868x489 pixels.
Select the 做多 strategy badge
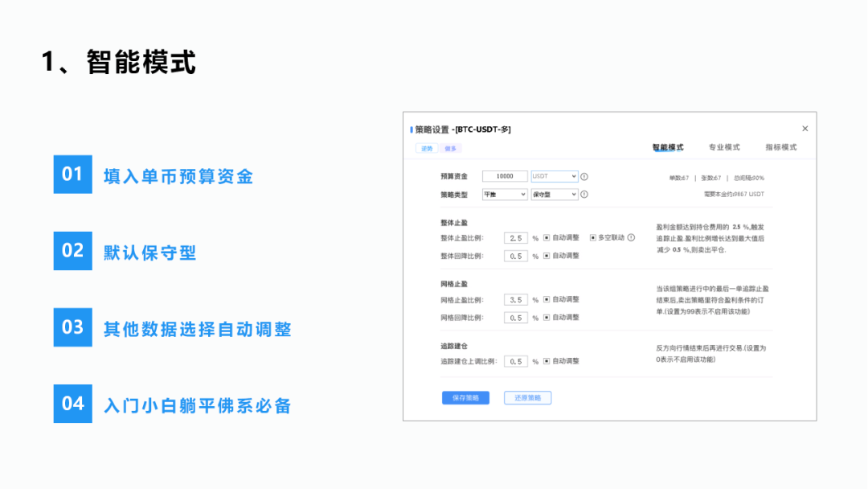tap(452, 150)
